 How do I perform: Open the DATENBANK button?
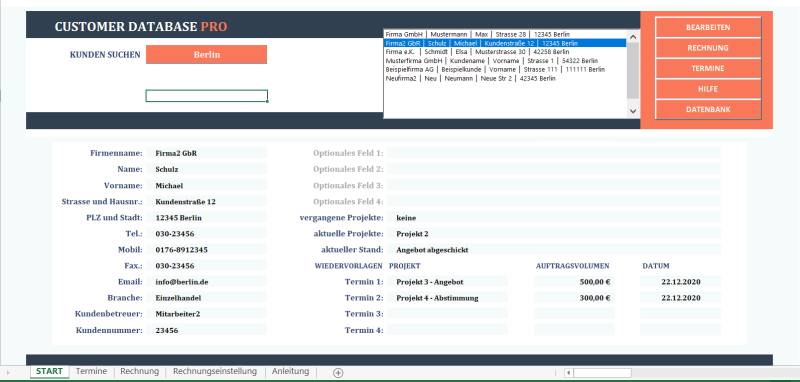708,109
